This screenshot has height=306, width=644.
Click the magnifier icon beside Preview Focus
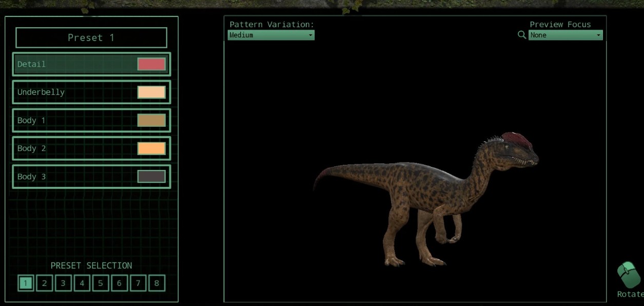tap(522, 35)
